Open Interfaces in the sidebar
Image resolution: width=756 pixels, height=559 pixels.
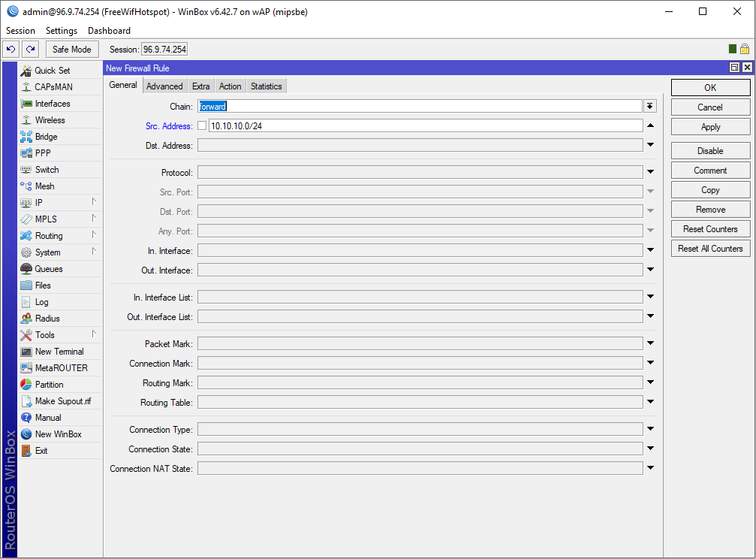pos(60,103)
